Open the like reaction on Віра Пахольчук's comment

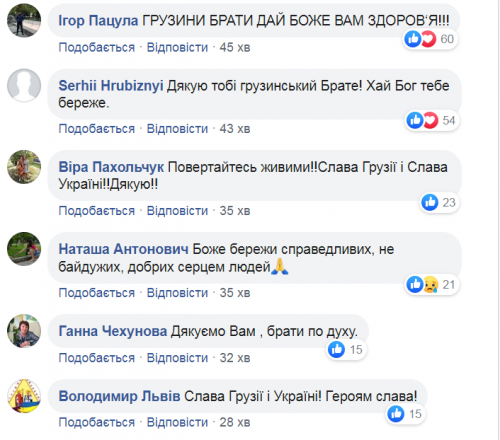(430, 202)
